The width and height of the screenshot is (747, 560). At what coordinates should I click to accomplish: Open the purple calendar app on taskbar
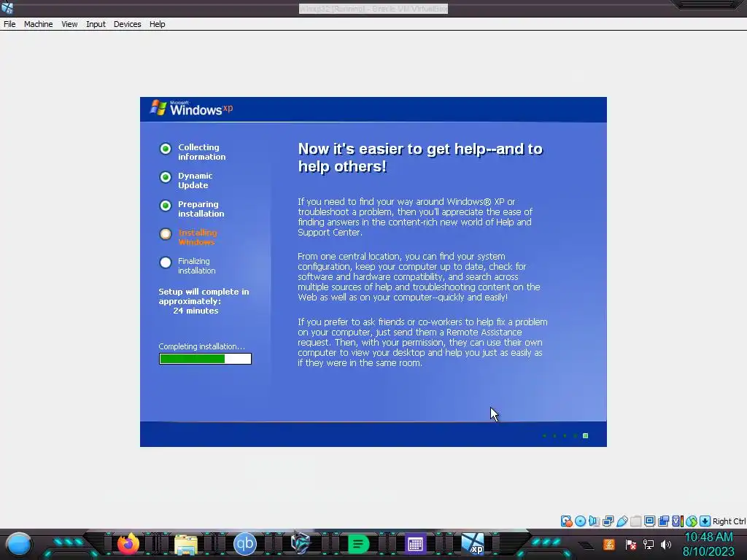pyautogui.click(x=415, y=544)
